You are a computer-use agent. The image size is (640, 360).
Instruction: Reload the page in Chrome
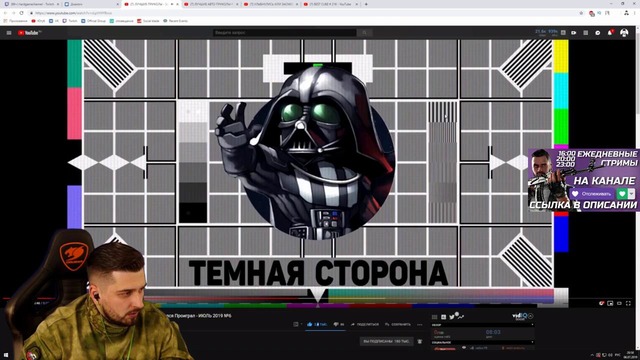point(21,13)
